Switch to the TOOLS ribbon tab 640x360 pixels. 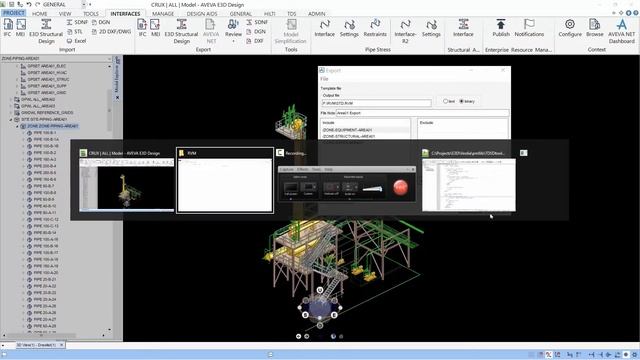[91, 13]
